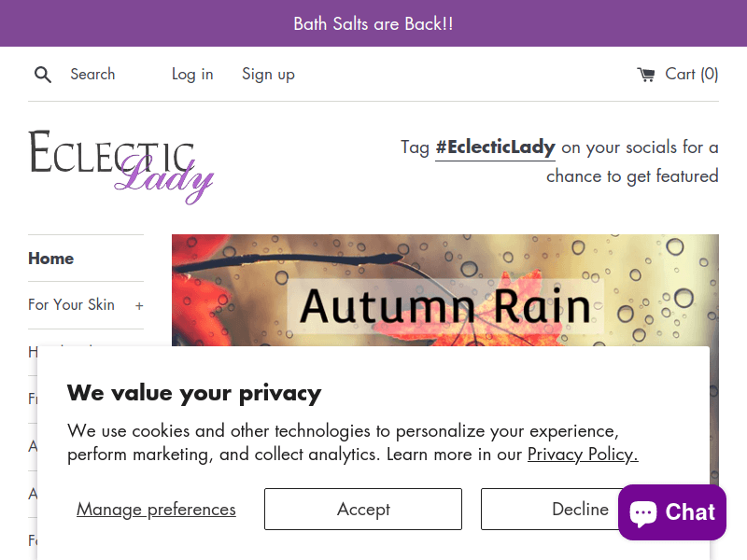Click the Sign up link
The image size is (747, 560).
(x=268, y=75)
